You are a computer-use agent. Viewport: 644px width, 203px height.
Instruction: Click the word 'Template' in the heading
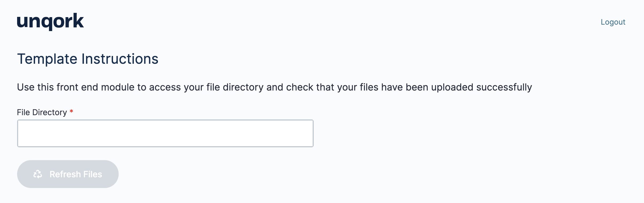[47, 59]
